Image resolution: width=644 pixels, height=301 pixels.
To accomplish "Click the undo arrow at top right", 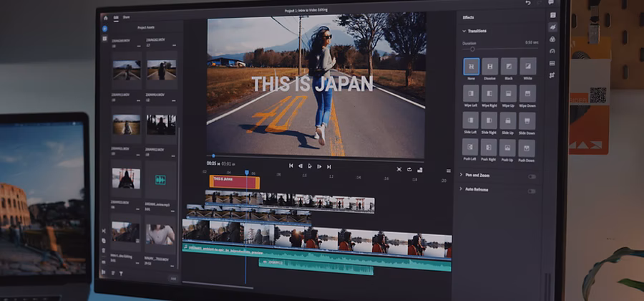I will pyautogui.click(x=528, y=3).
